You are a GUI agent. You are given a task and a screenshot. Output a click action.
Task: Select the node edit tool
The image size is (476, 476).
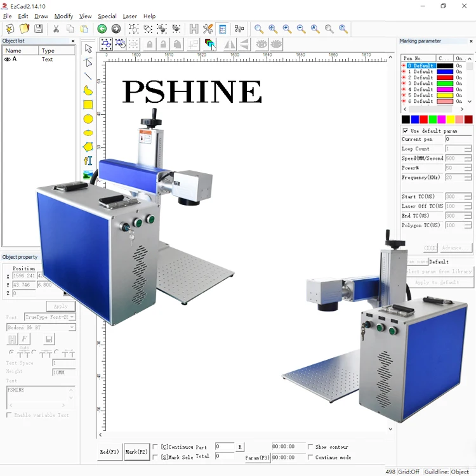click(88, 62)
